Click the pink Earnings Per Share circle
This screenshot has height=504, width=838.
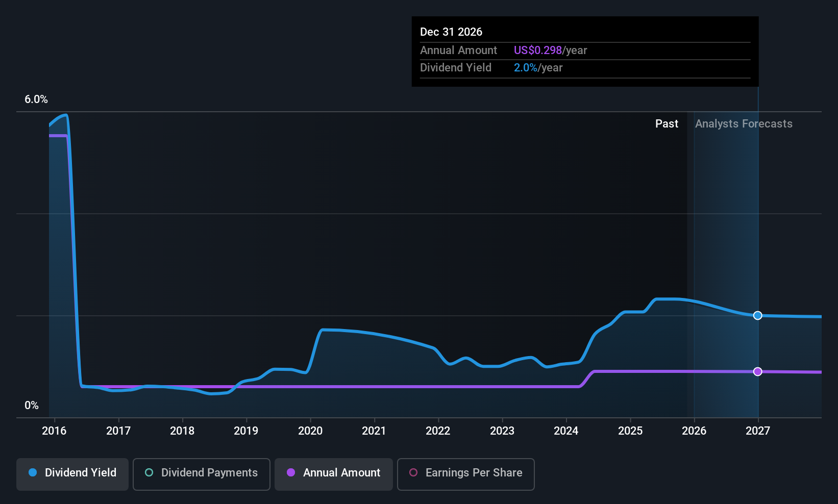pyautogui.click(x=413, y=473)
